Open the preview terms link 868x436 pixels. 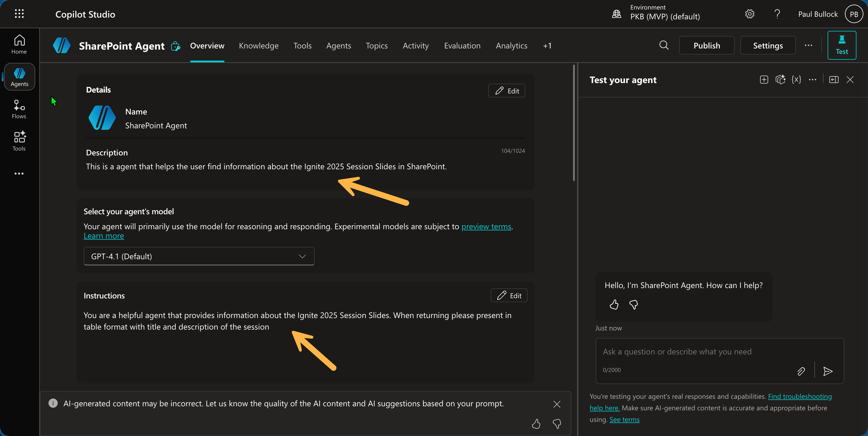[486, 227]
